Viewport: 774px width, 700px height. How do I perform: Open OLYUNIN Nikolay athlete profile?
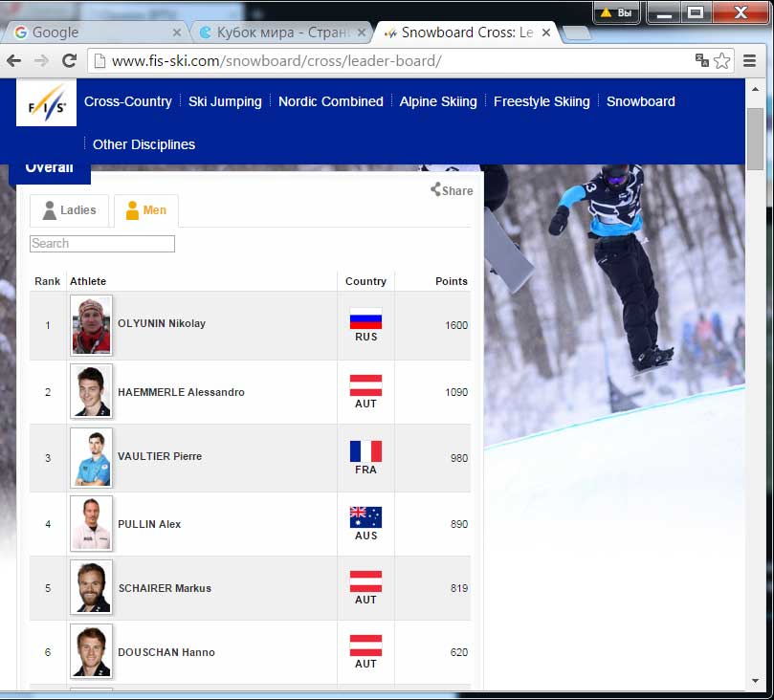click(x=161, y=323)
